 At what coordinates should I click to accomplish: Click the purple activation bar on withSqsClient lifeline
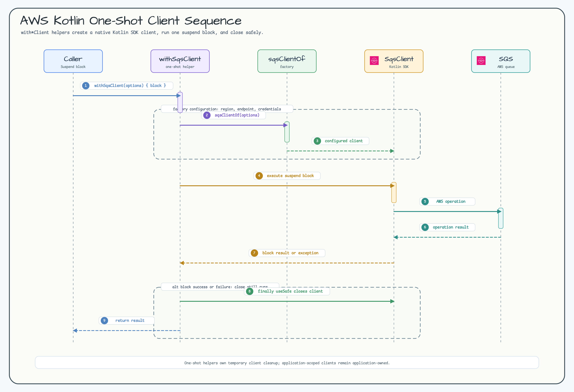point(180,102)
